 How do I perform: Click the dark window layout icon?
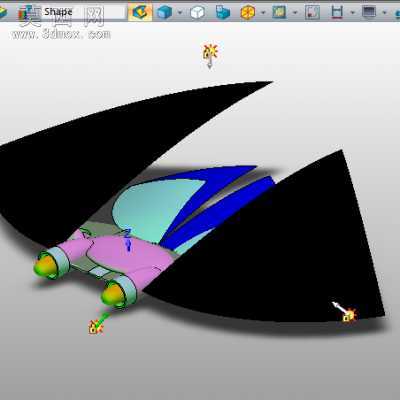coord(369,13)
